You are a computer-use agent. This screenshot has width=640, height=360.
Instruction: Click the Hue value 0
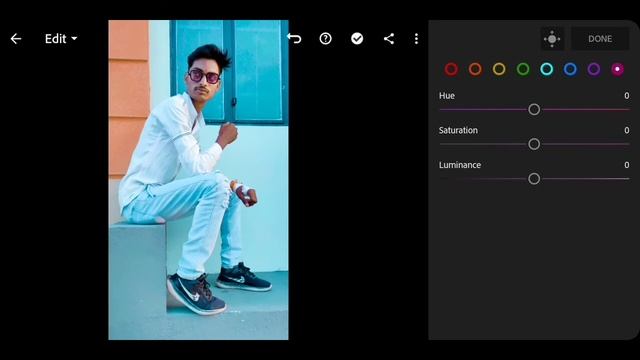627,96
